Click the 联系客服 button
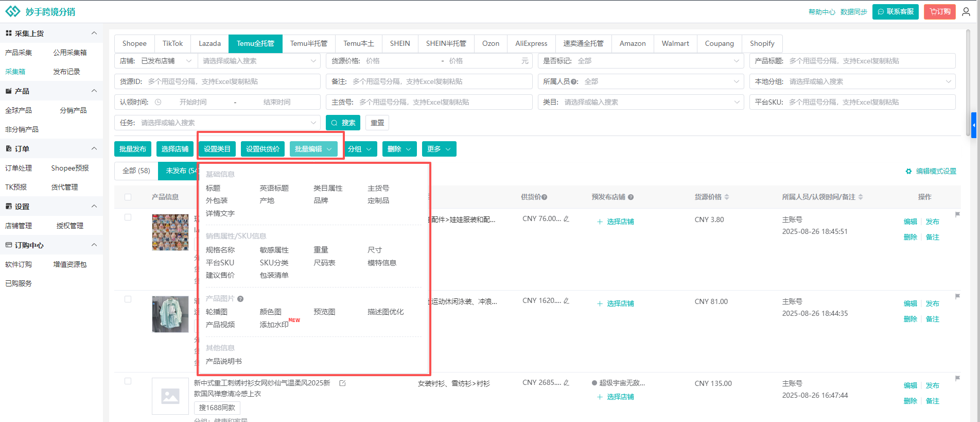 pos(895,11)
